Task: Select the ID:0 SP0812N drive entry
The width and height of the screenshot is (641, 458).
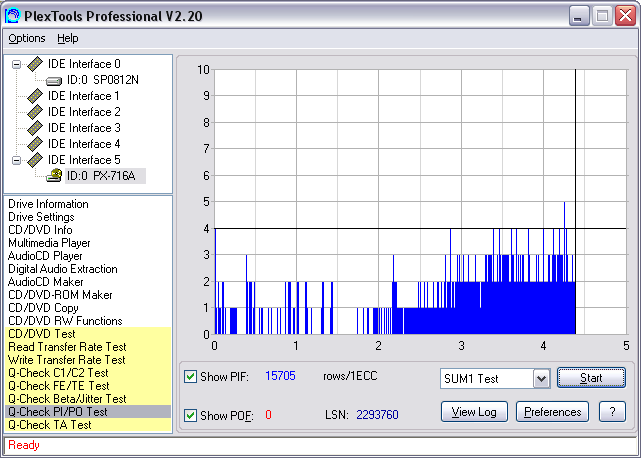Action: pos(103,80)
